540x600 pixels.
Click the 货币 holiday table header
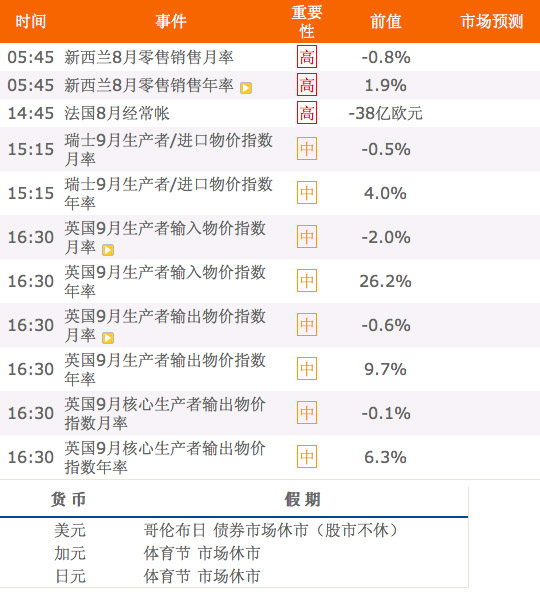(69, 499)
